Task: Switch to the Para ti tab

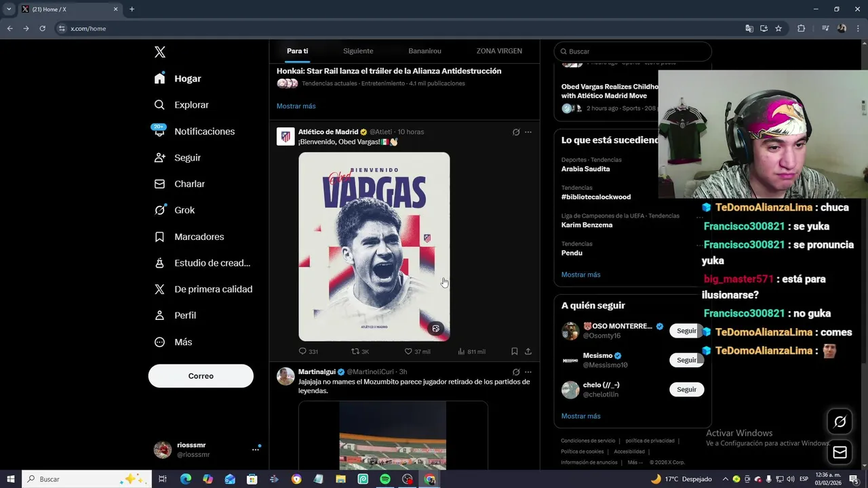Action: tap(297, 51)
